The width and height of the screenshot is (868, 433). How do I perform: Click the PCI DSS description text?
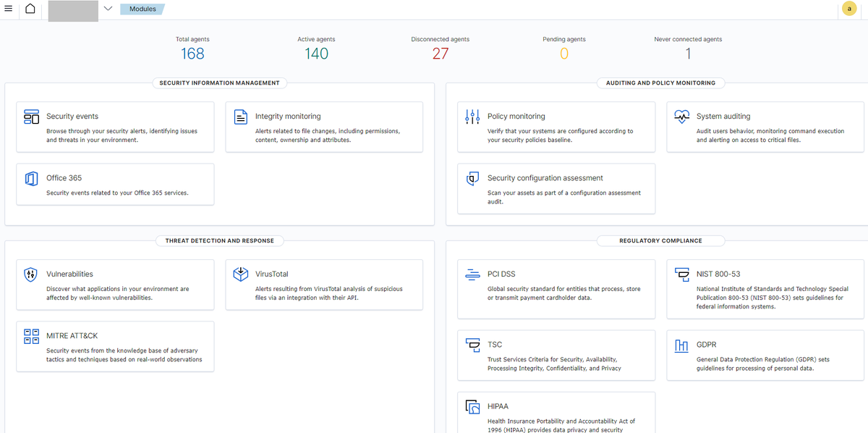point(564,293)
